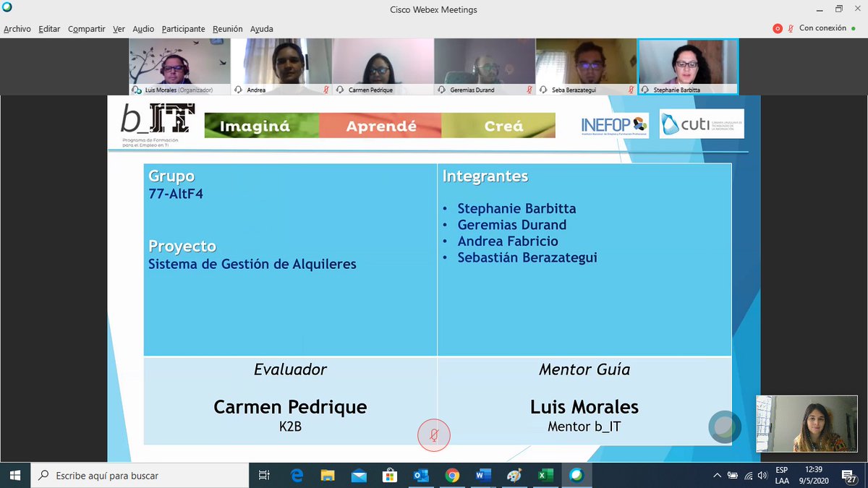
Task: Click Seba Berazategui's muted microphone icon
Action: 631,90
